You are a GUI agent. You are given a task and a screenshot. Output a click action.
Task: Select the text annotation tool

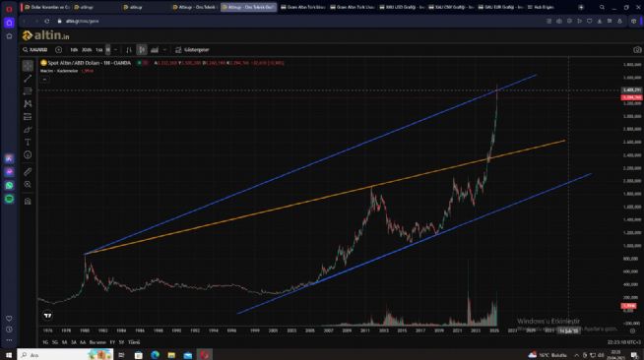(x=28, y=143)
